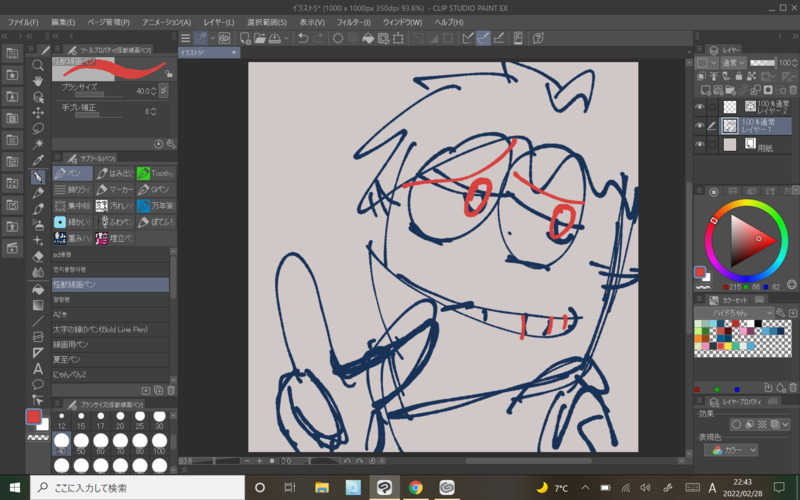
Task: Open the 編集(E) menu
Action: (x=63, y=22)
